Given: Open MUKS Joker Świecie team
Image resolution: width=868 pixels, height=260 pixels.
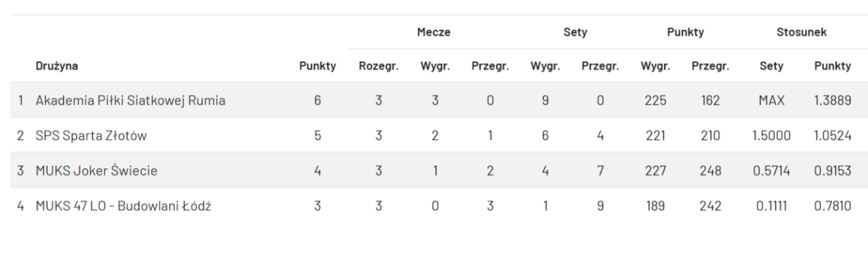Looking at the screenshot, I should pos(96,171).
